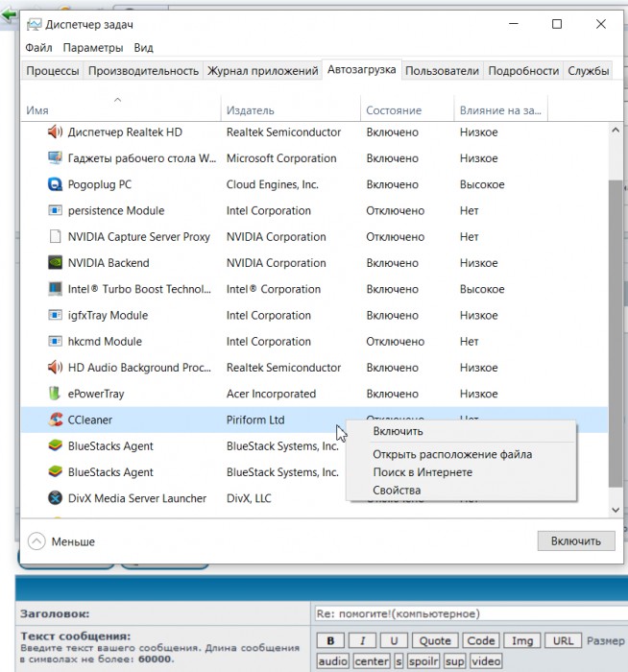Viewport: 628px width, 672px height.
Task: Select the ePowerTray row name
Action: point(96,394)
